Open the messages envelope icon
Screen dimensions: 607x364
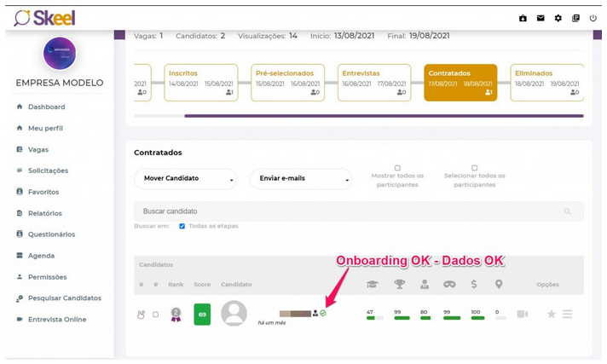pyautogui.click(x=541, y=18)
